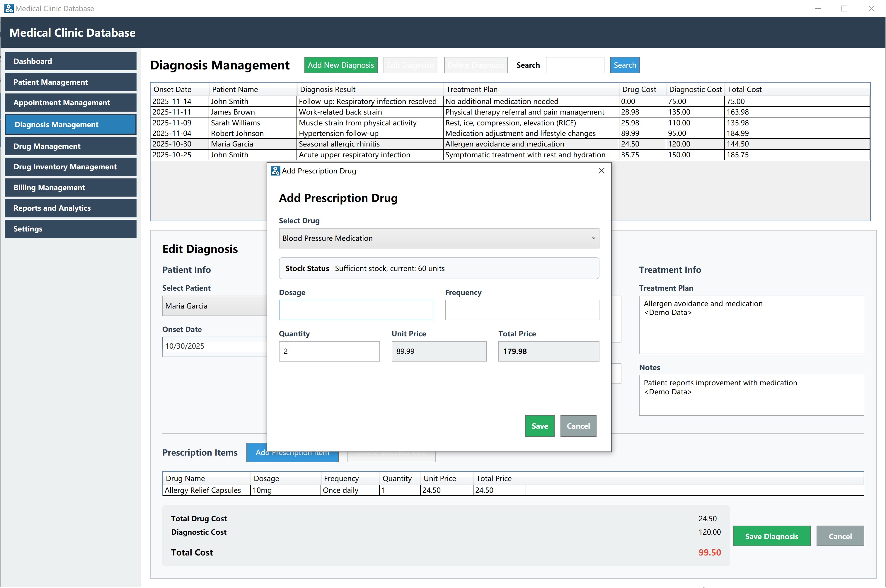Close the Add Prescription Drug dialog
Image resolution: width=886 pixels, height=588 pixels.
601,171
